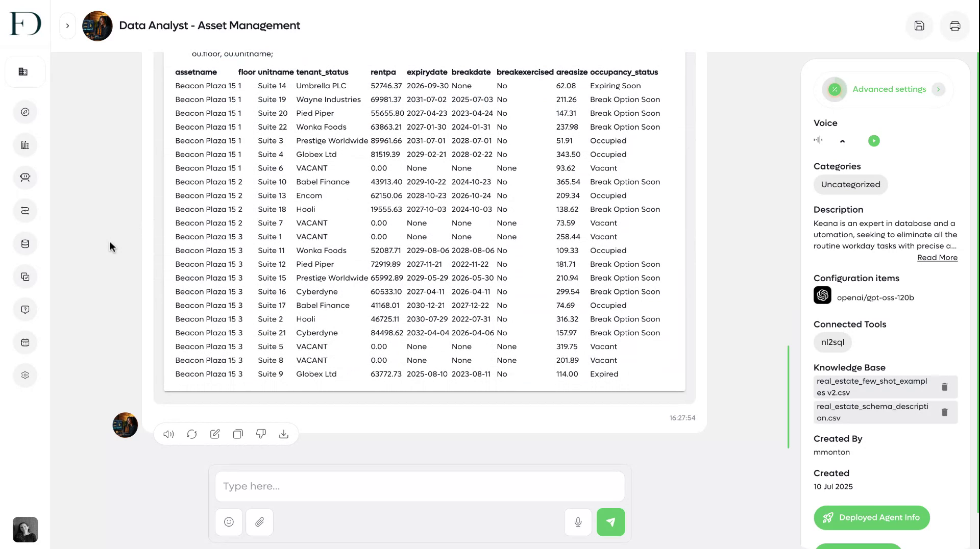Viewport: 980px width, 549px height.
Task: Open the compass explore icon in the sidebar
Action: (x=25, y=112)
